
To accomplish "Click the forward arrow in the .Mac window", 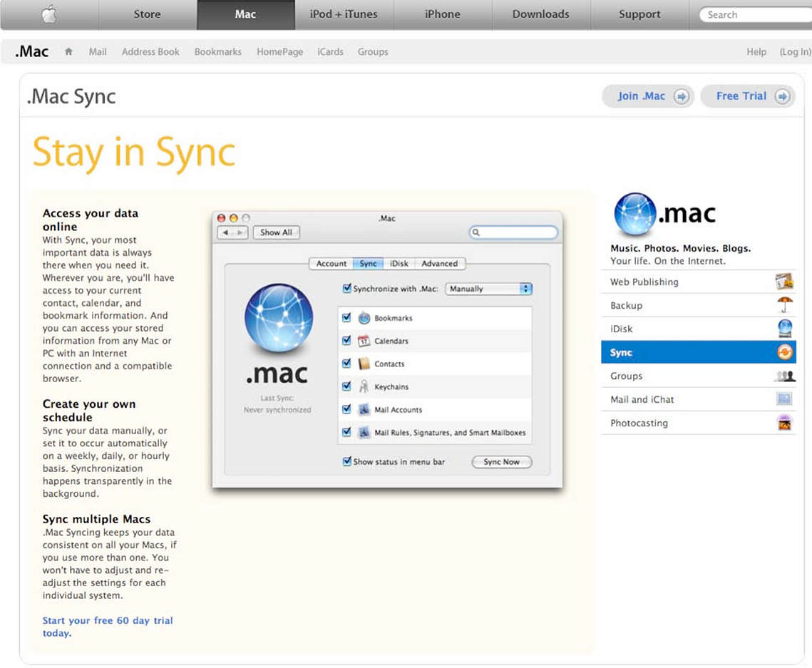I will coord(240,232).
